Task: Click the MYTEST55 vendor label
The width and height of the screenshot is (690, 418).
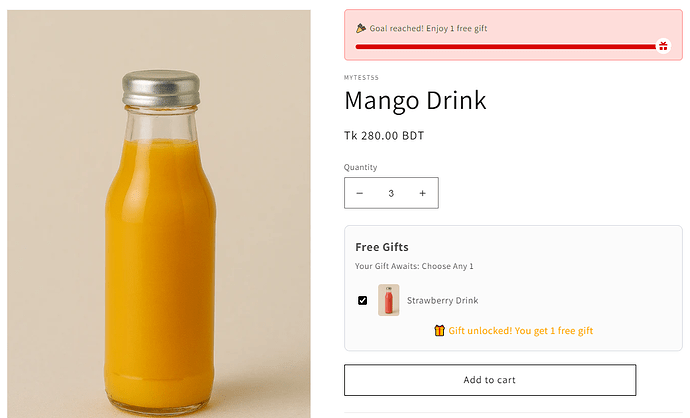Action: pos(361,77)
